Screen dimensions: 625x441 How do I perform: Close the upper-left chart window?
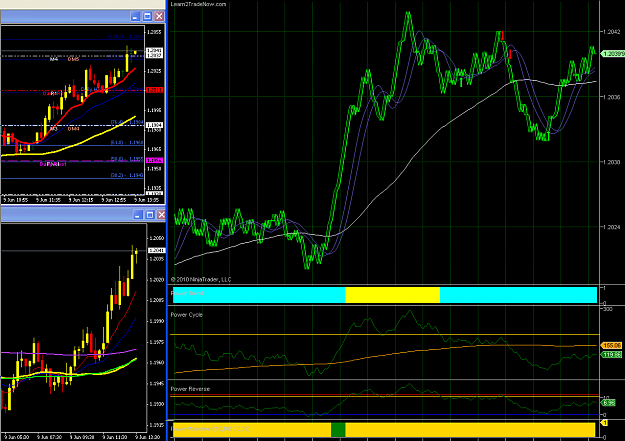[x=159, y=16]
